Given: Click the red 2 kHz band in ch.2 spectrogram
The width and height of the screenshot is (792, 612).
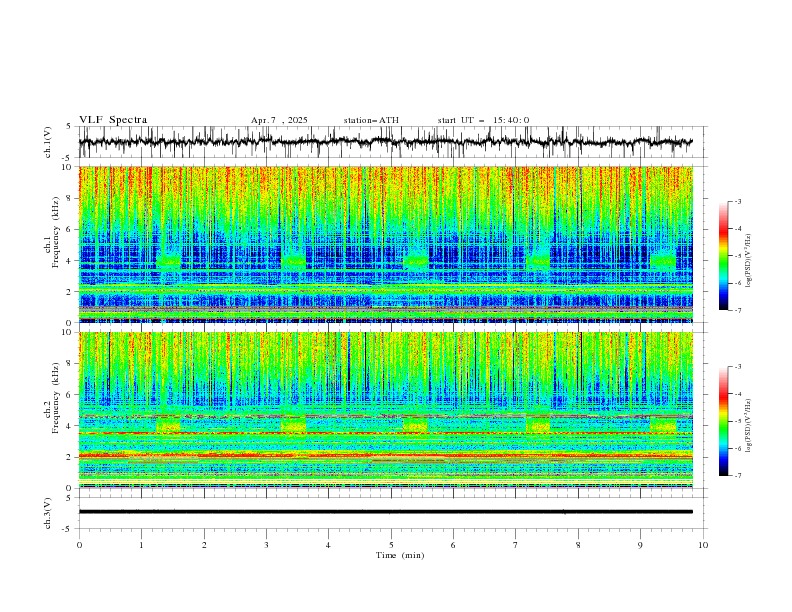Looking at the screenshot, I should (385, 456).
